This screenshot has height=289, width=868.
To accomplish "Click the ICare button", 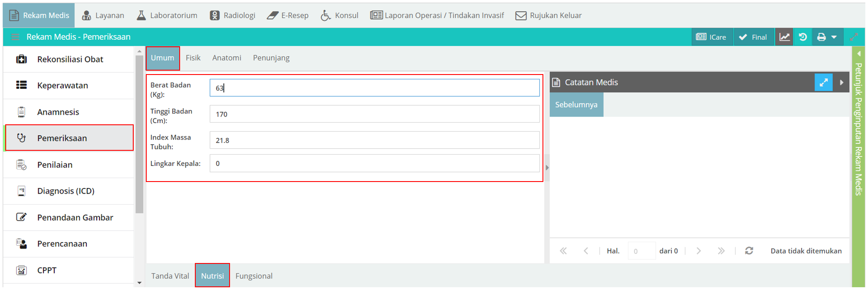I will 712,37.
